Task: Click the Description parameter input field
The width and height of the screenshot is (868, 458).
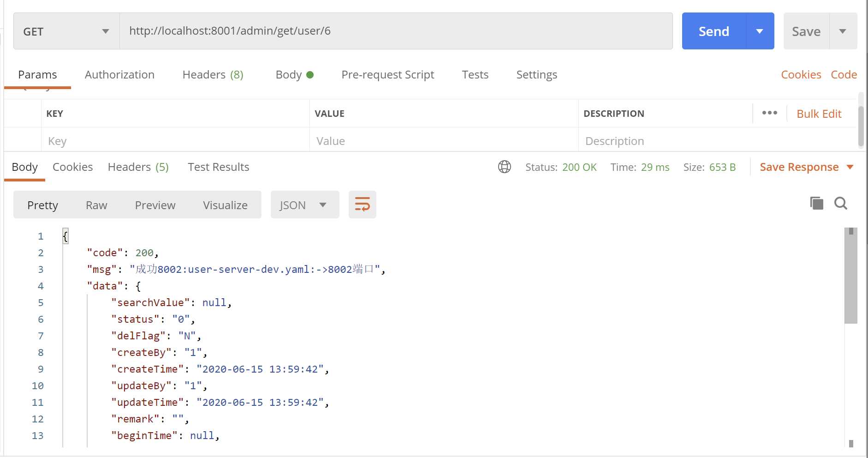Action: click(x=717, y=141)
